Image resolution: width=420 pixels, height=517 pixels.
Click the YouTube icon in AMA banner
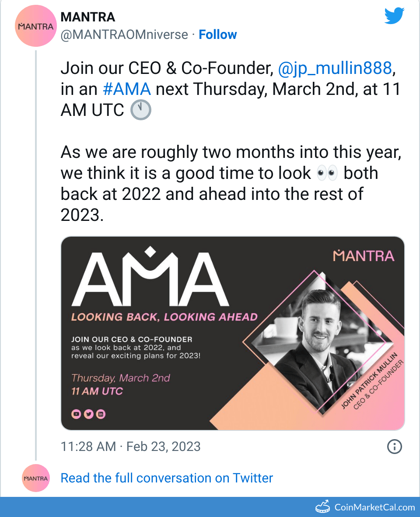(x=76, y=414)
